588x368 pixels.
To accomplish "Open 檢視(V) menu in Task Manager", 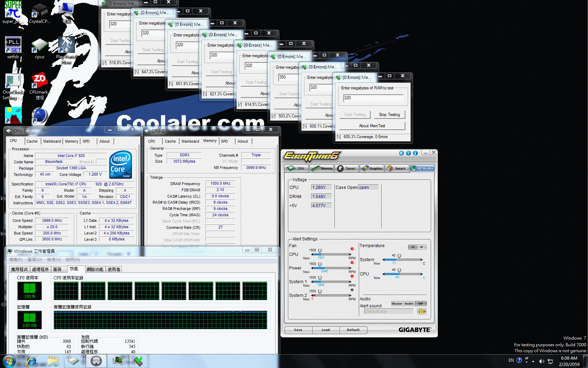I will pos(54,260).
